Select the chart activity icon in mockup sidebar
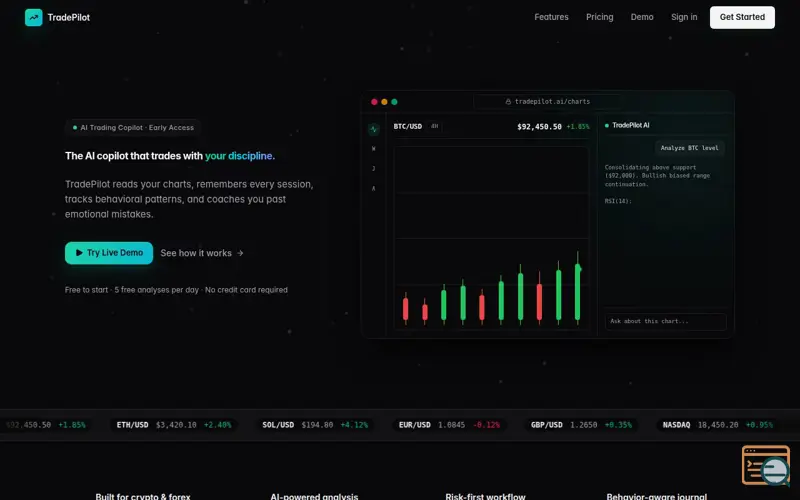800x500 pixels. pos(373,129)
